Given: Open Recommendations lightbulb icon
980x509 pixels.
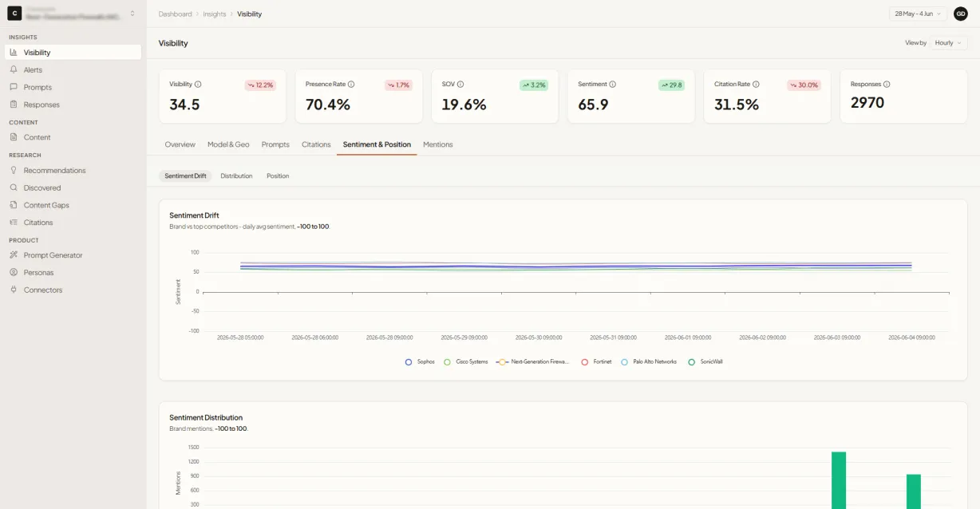Looking at the screenshot, I should pos(14,170).
